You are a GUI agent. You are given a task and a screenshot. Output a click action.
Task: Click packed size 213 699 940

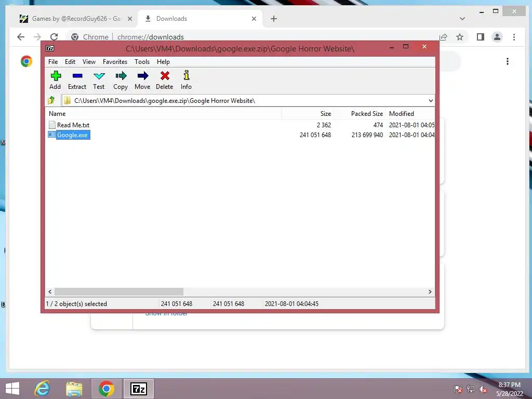pyautogui.click(x=367, y=135)
